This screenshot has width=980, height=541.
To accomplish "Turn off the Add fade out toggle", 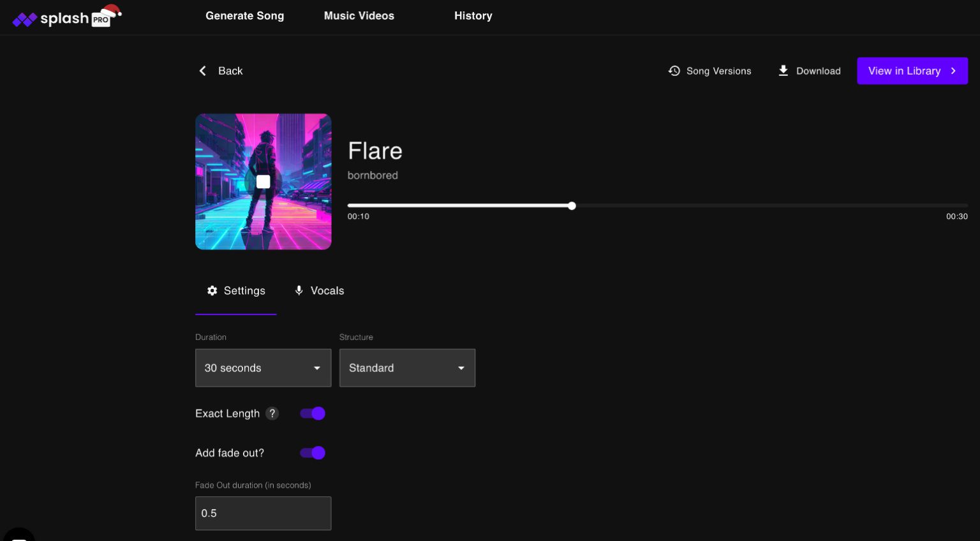I will coord(313,453).
